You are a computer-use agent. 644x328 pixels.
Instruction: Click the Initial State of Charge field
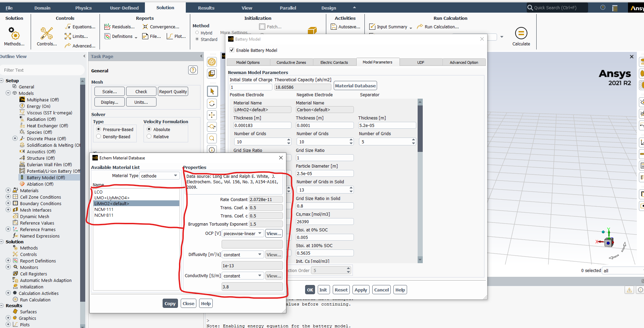[x=251, y=87]
